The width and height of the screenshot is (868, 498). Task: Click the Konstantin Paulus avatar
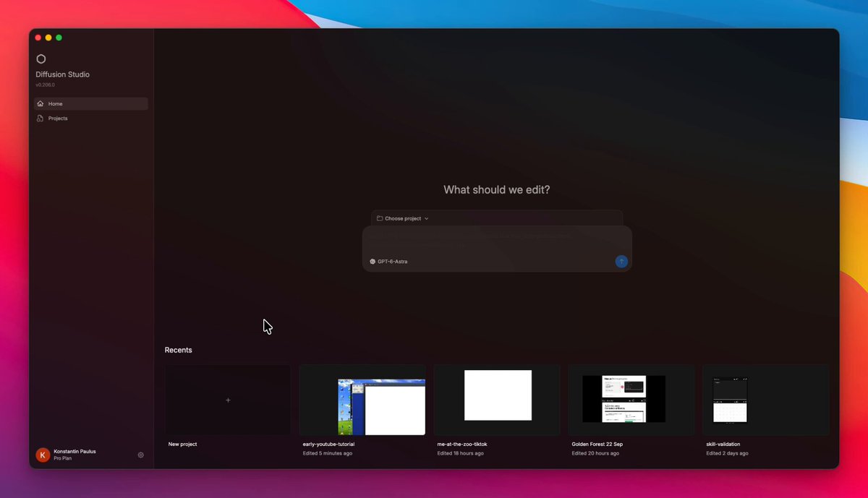(43, 455)
